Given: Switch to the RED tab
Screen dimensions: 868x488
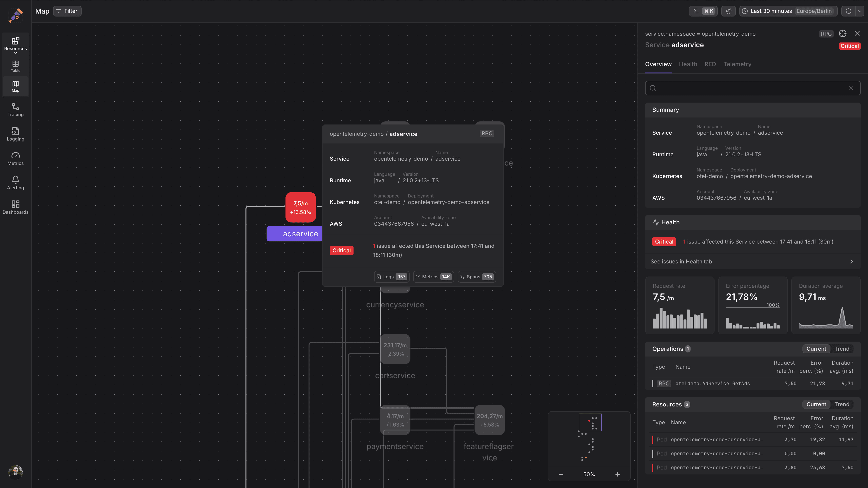Looking at the screenshot, I should point(710,64).
